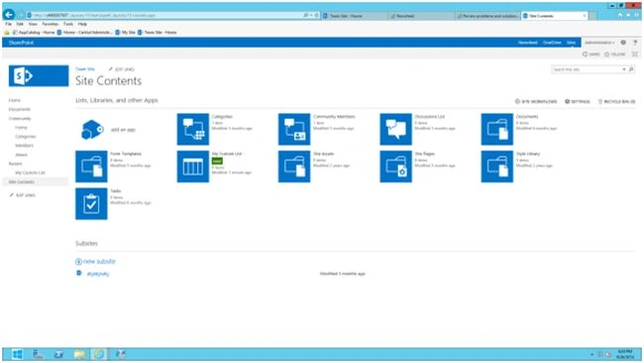The width and height of the screenshot is (644, 363).
Task: Open the Discussions List tile icon
Action: (395, 129)
